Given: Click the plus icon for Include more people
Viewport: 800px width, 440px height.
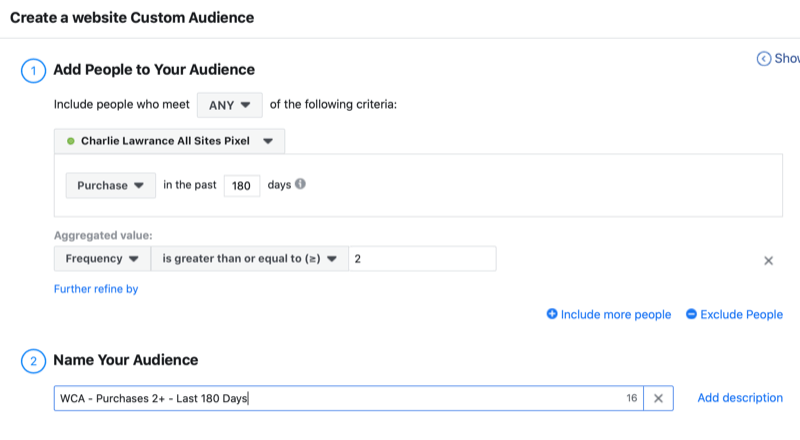Looking at the screenshot, I should pos(552,314).
